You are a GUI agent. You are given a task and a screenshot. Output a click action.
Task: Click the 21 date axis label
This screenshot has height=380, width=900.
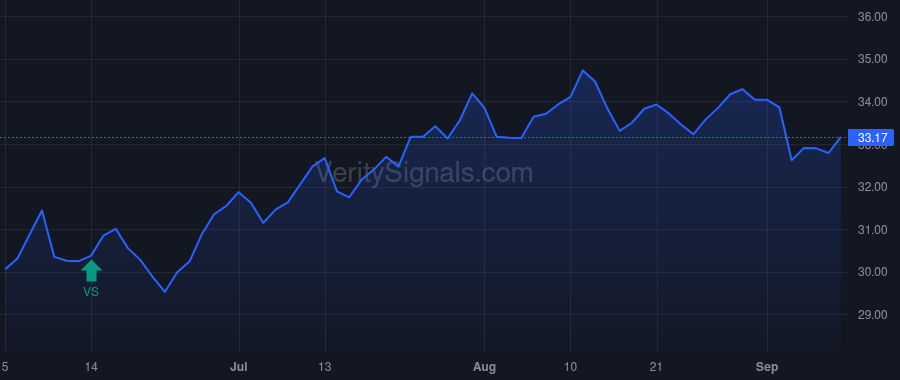coord(657,367)
